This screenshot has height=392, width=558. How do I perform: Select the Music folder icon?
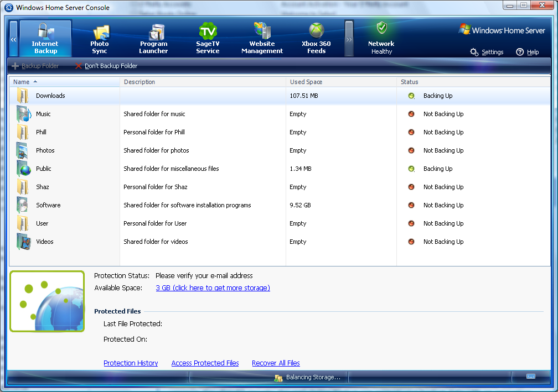(23, 114)
